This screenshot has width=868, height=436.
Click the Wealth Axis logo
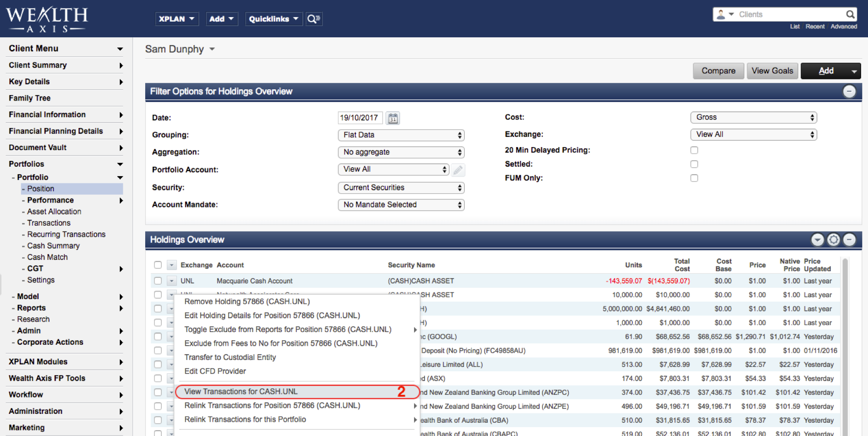coord(47,20)
